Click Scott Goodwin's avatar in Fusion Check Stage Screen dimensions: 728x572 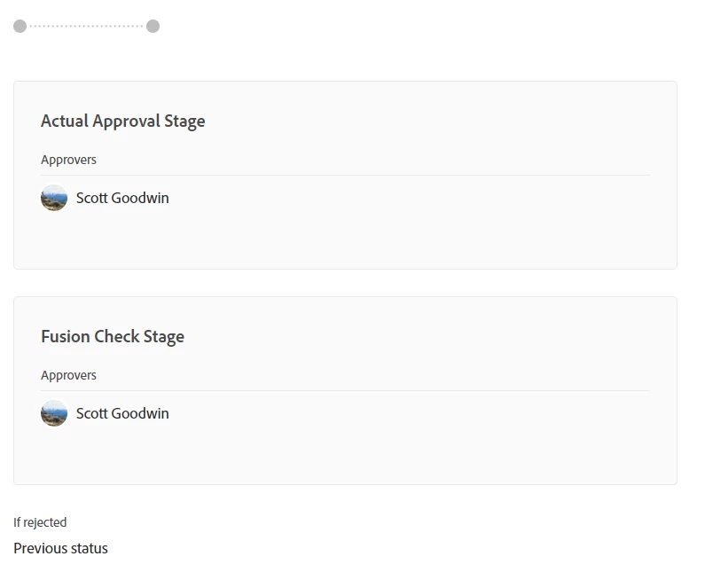[x=54, y=413]
